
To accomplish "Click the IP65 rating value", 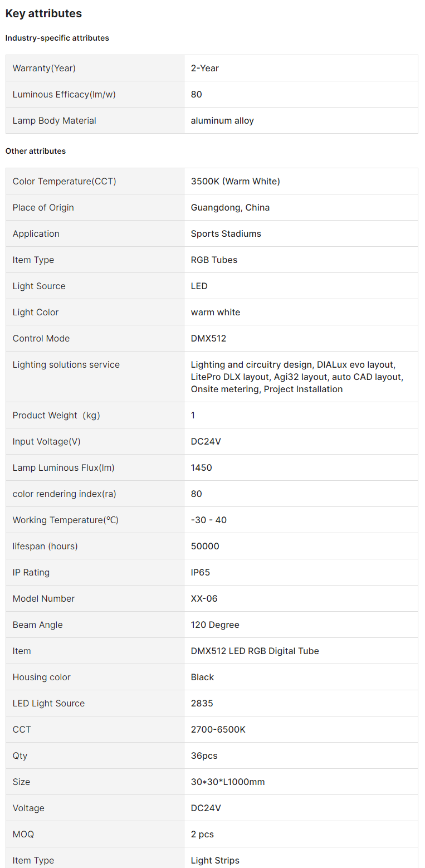I will (x=201, y=572).
